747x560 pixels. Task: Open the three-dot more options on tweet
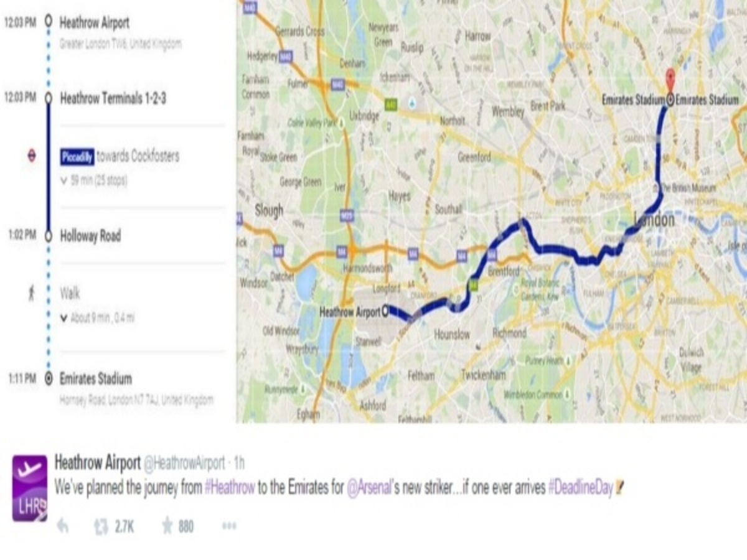coord(229,526)
